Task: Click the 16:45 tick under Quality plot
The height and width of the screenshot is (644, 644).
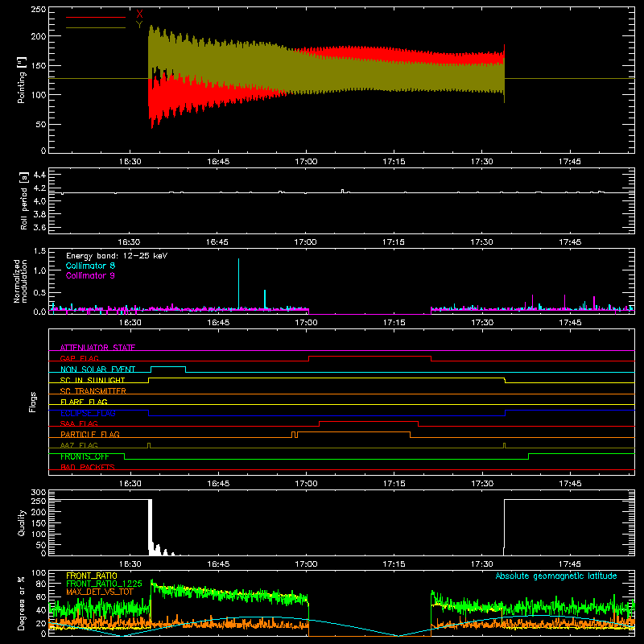Action: coord(218,564)
